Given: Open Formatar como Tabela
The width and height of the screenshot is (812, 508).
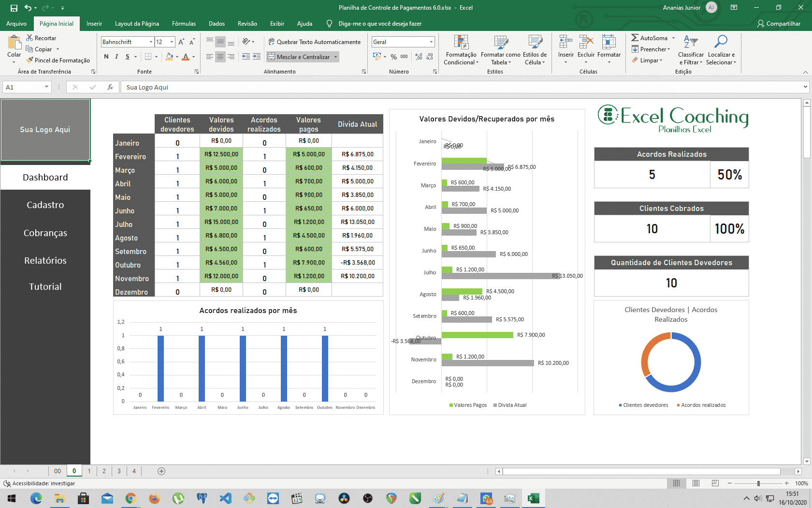Looking at the screenshot, I should click(501, 50).
